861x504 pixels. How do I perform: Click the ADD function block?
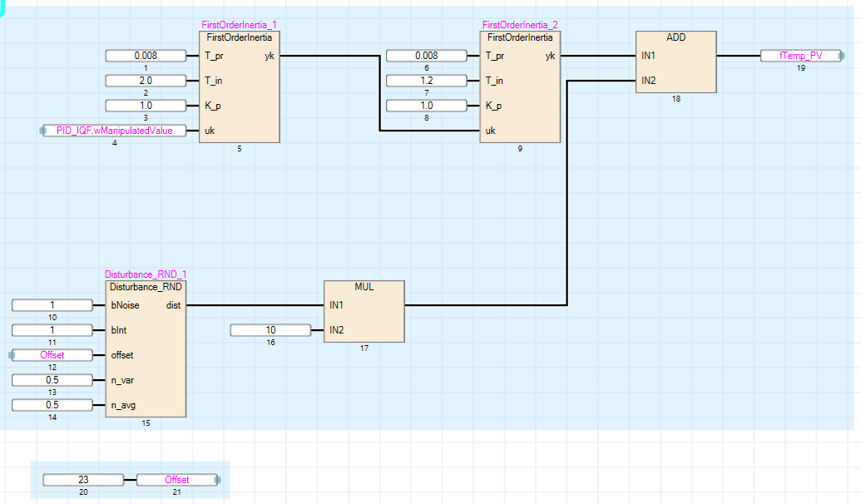coord(675,62)
